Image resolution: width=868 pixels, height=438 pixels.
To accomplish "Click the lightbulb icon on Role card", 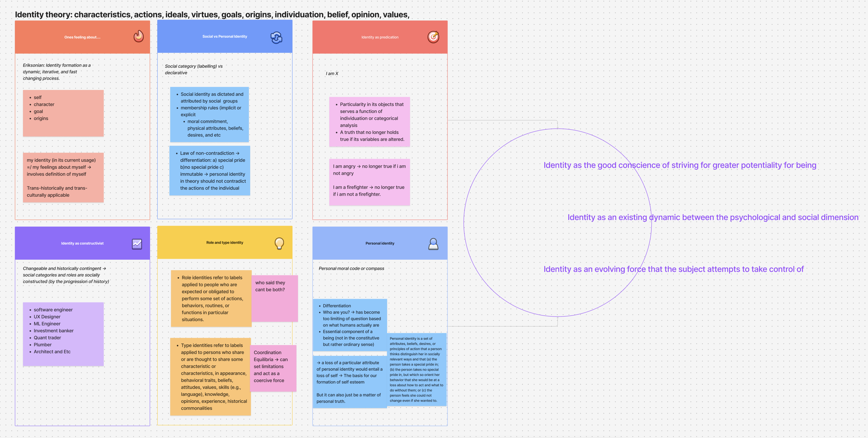I will (x=279, y=243).
